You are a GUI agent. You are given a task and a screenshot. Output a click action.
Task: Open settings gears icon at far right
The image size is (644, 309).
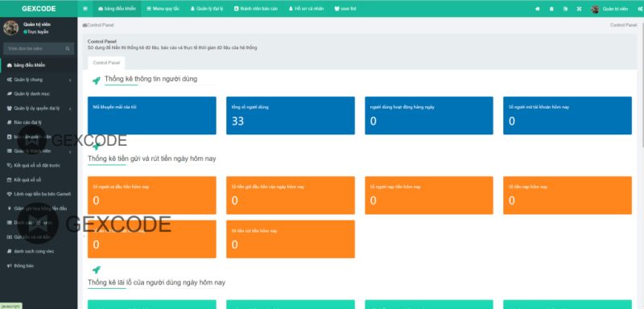click(x=640, y=9)
